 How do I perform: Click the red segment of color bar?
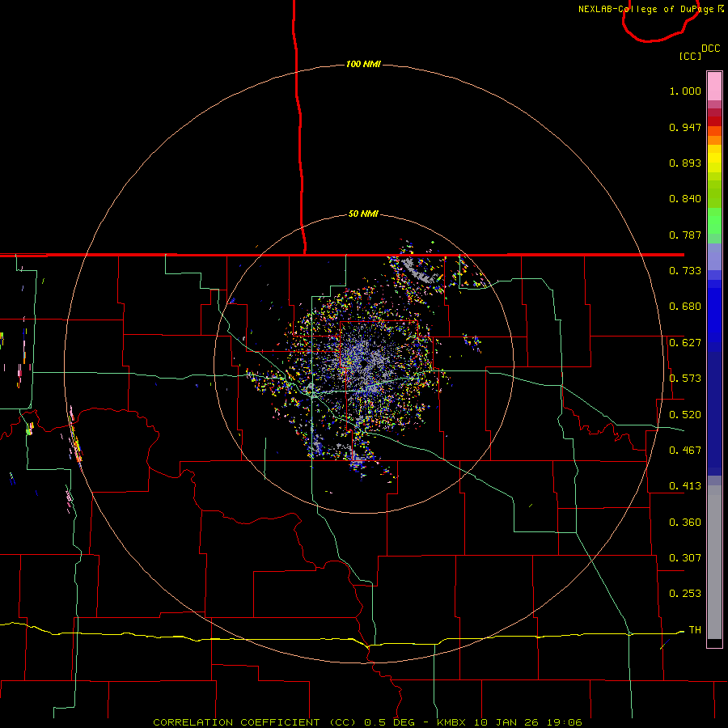pos(714,121)
